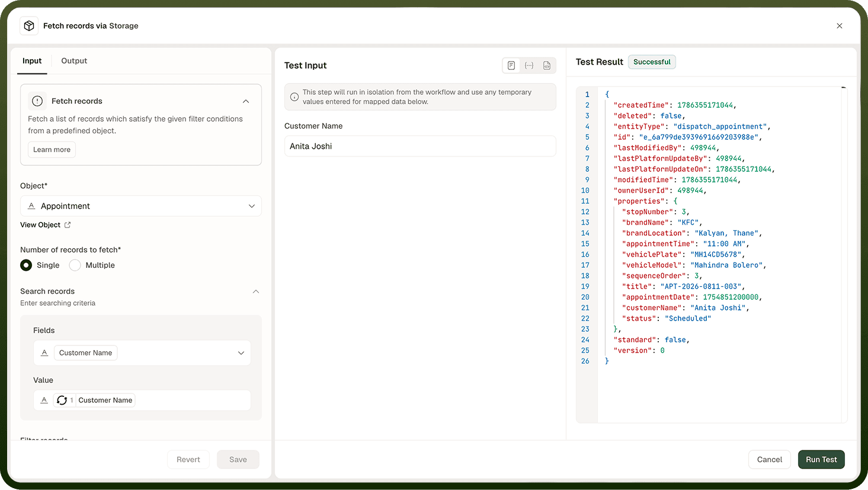868x490 pixels.
Task: Open the Appointment object dropdown
Action: 141,206
